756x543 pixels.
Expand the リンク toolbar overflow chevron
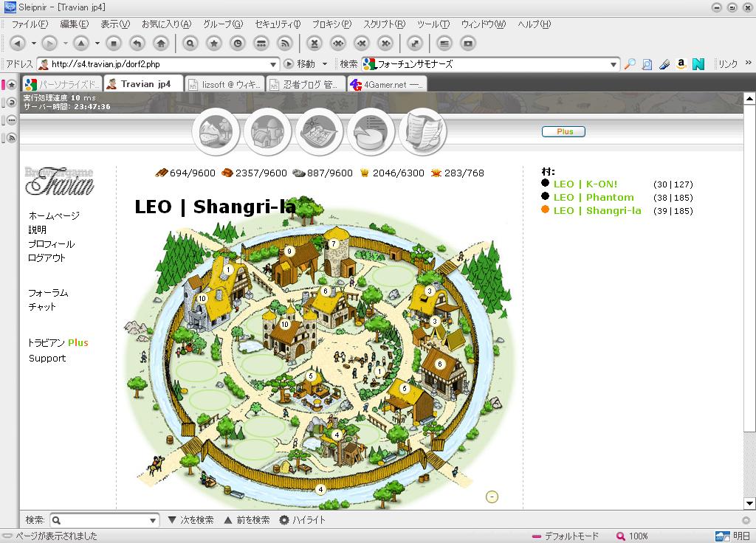coord(749,63)
